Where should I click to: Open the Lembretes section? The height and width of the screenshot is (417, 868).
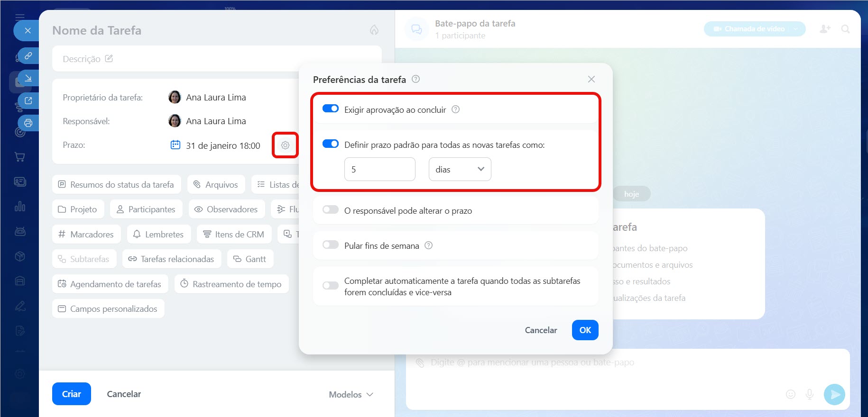[x=158, y=234]
